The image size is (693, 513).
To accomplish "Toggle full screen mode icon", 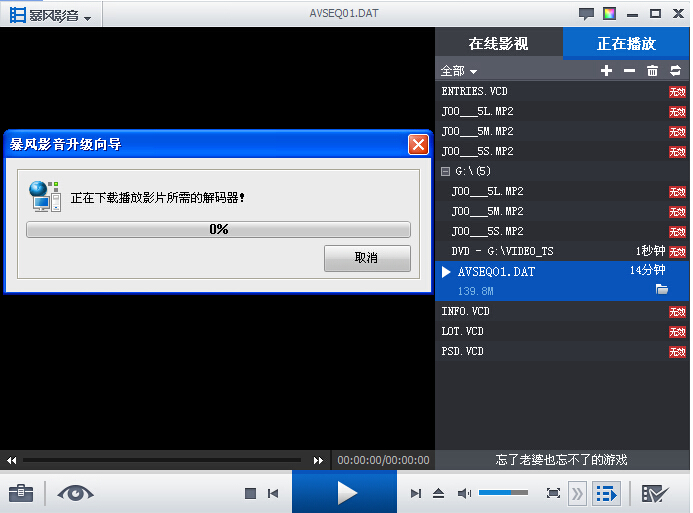I will click(553, 493).
